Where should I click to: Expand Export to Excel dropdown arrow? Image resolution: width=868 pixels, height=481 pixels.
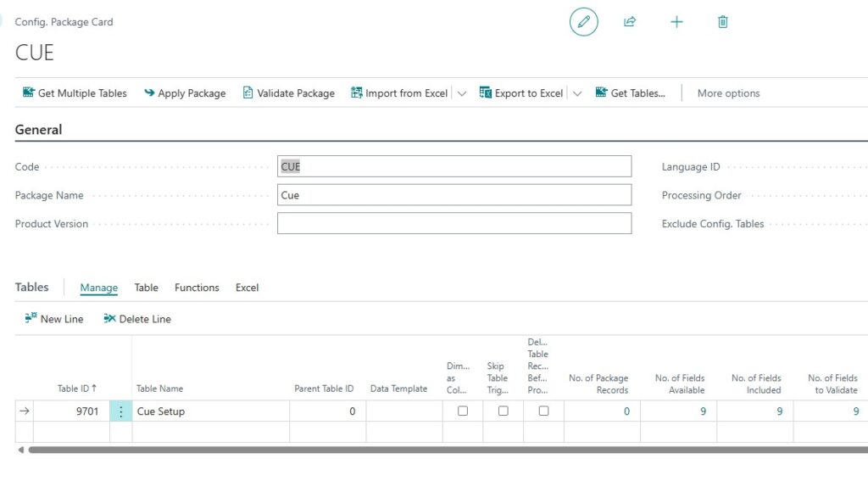pos(576,93)
